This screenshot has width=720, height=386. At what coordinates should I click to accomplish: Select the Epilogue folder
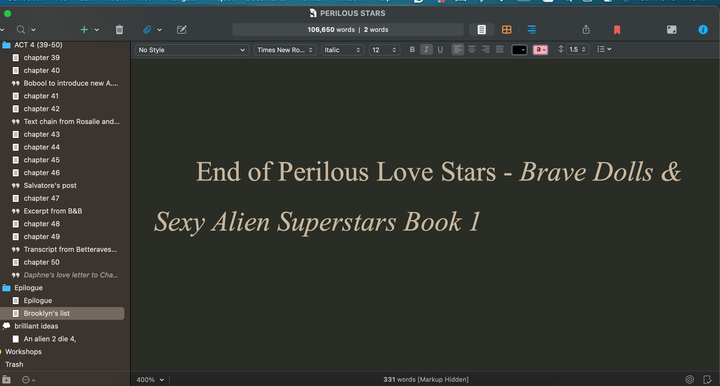coord(28,288)
